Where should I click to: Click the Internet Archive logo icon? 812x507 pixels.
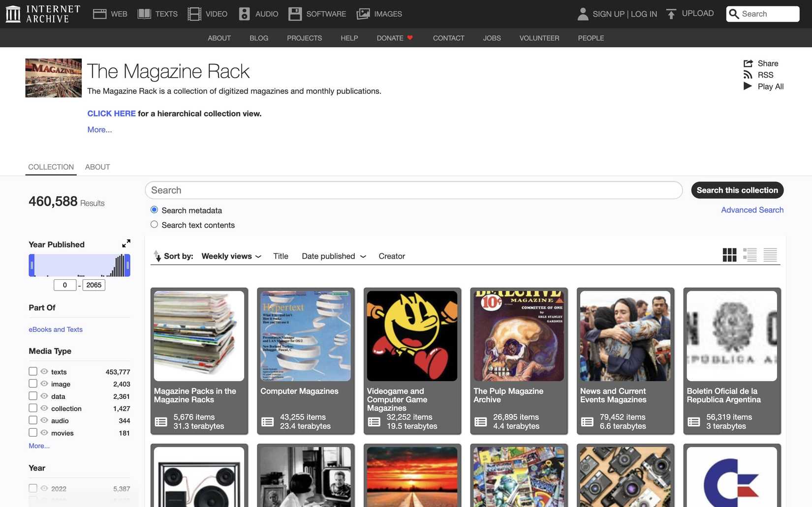tap(13, 14)
